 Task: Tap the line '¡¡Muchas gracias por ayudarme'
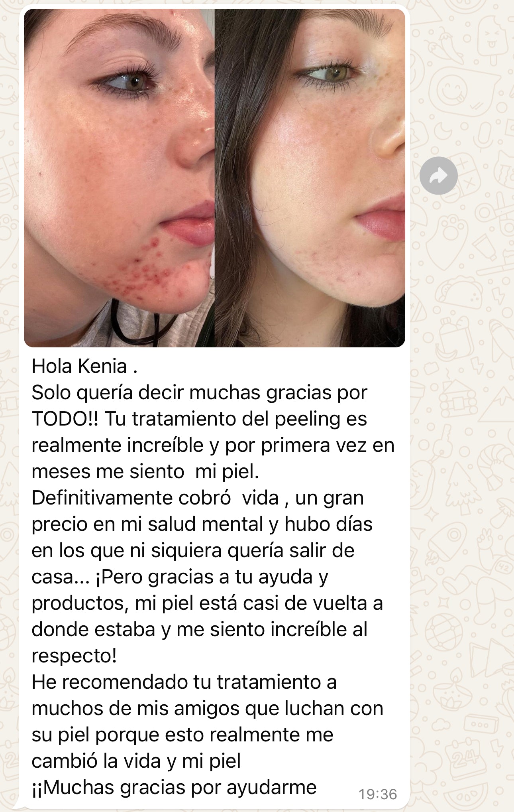click(x=174, y=788)
